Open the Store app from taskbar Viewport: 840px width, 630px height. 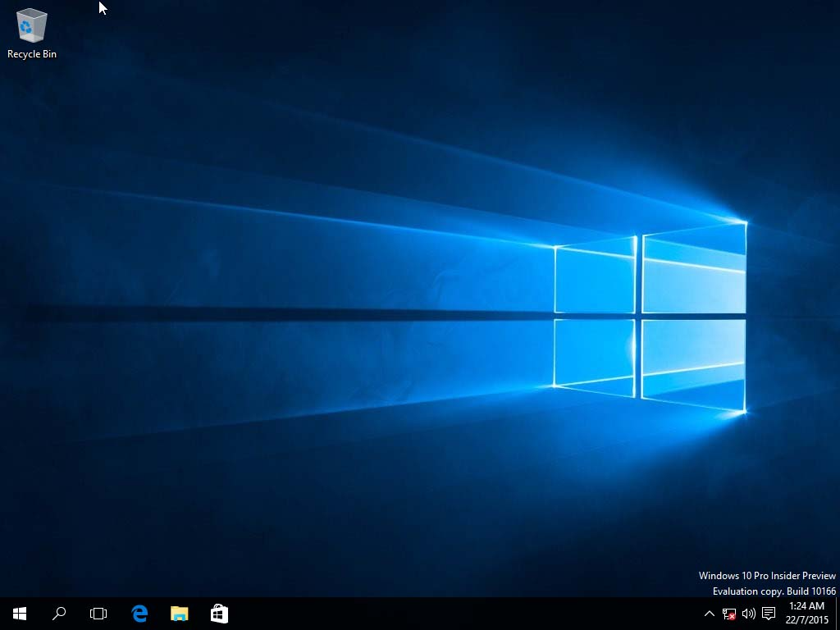pos(219,614)
